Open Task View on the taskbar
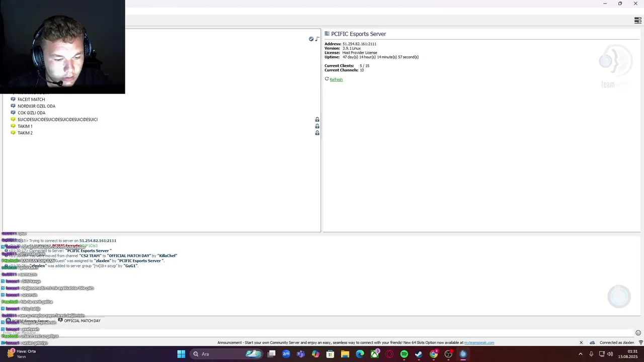644x362 pixels. coord(272,354)
